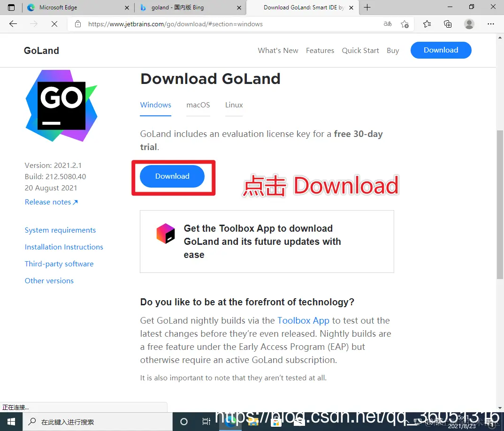The height and width of the screenshot is (431, 504).
Task: Click the GoLand product logo image
Action: (61, 106)
